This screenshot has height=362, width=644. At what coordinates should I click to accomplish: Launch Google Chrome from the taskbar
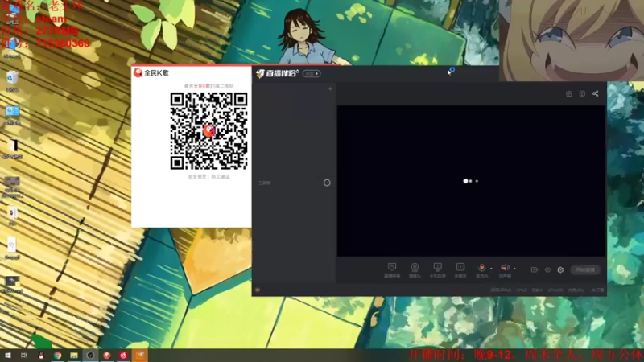point(57,356)
